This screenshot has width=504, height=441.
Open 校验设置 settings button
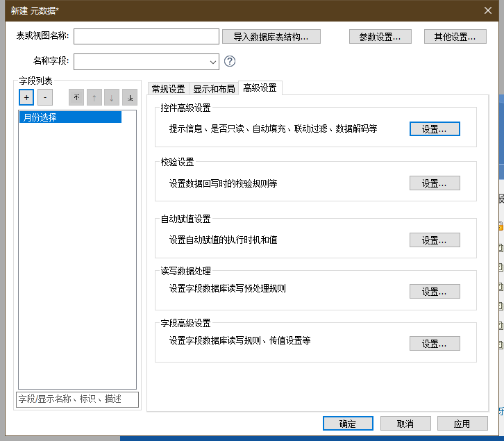[x=435, y=183]
